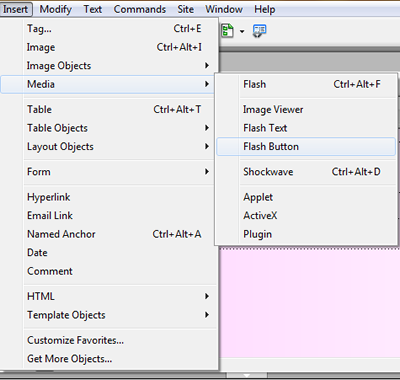Open the Commands menu
Viewport: 400px width, 380px height.
tap(140, 9)
